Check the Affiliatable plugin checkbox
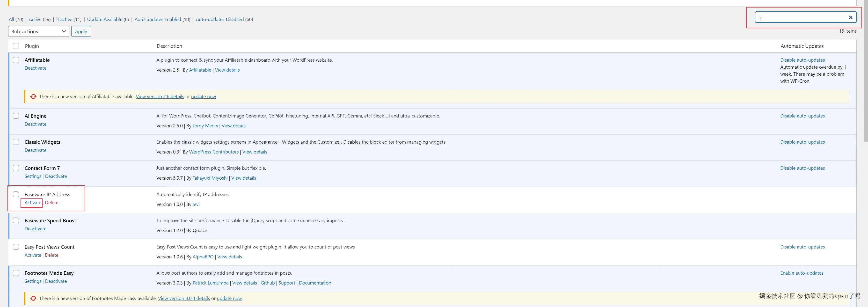 [x=16, y=60]
